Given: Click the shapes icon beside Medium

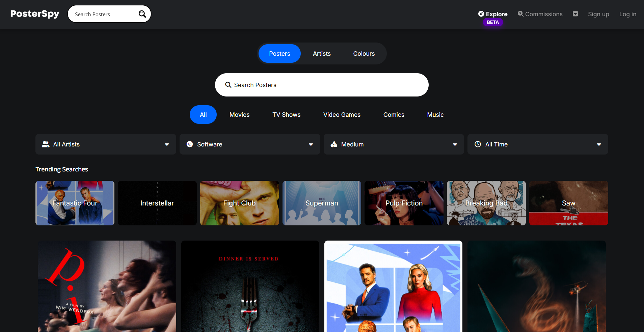Looking at the screenshot, I should point(334,144).
